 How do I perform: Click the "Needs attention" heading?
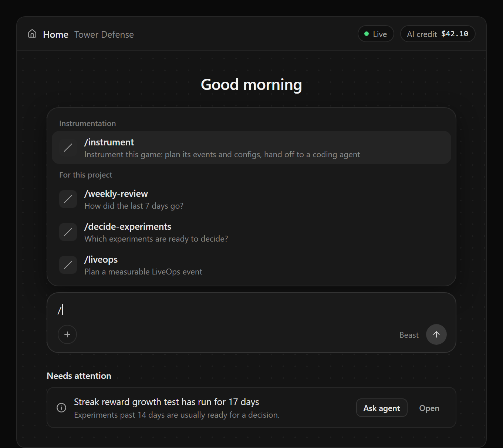[79, 376]
